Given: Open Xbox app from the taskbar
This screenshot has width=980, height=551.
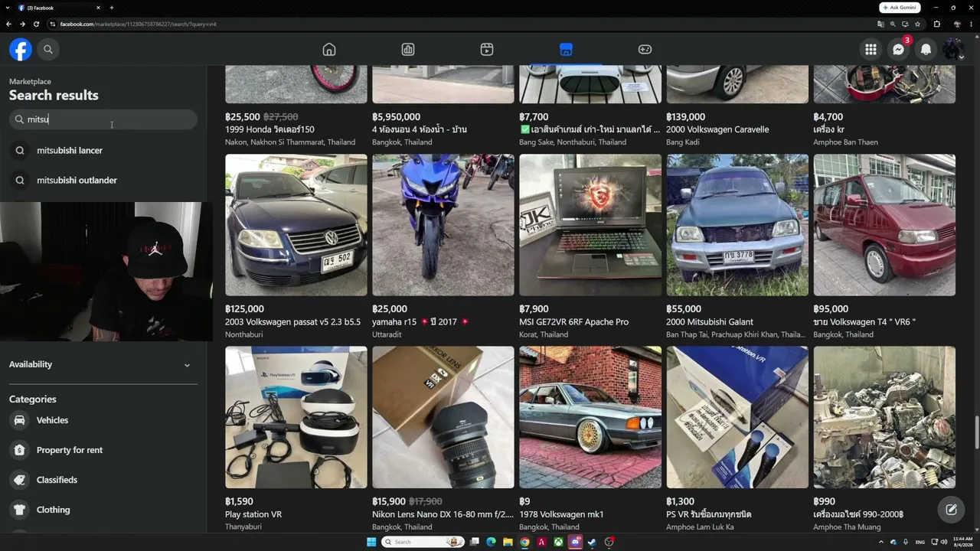Looking at the screenshot, I should point(559,542).
